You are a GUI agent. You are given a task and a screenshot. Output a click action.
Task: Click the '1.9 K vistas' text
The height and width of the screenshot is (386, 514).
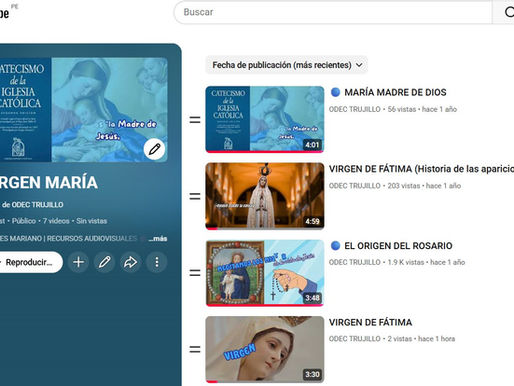click(x=406, y=262)
